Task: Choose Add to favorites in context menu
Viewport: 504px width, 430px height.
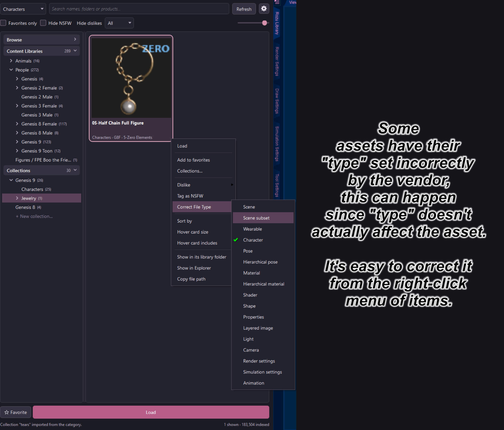Action: (x=203, y=160)
